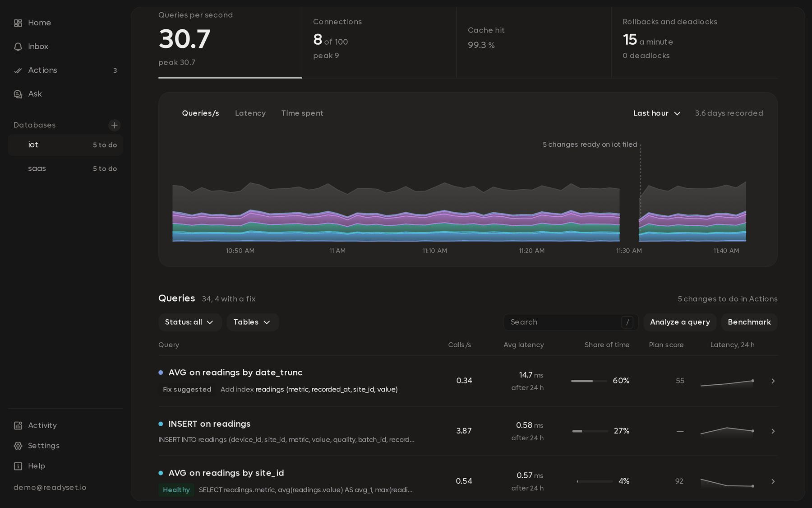The image size is (812, 508).
Task: Click the status dot of AVG by date_trunc
Action: click(x=161, y=373)
